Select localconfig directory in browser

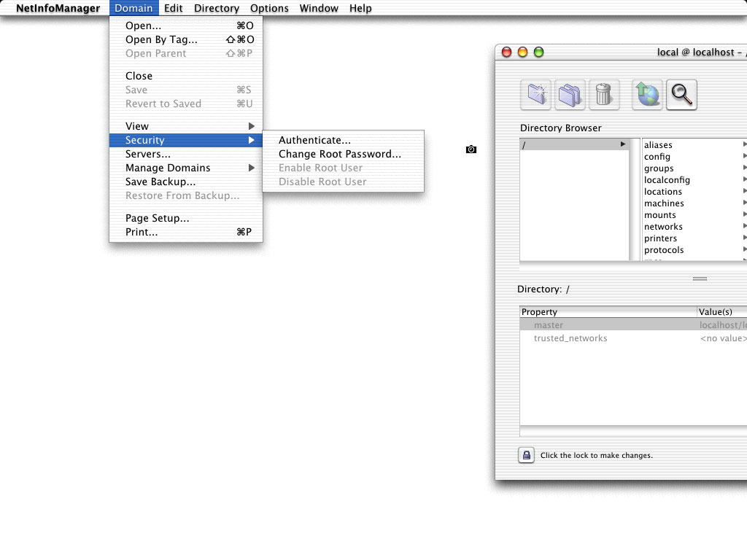coord(694,180)
